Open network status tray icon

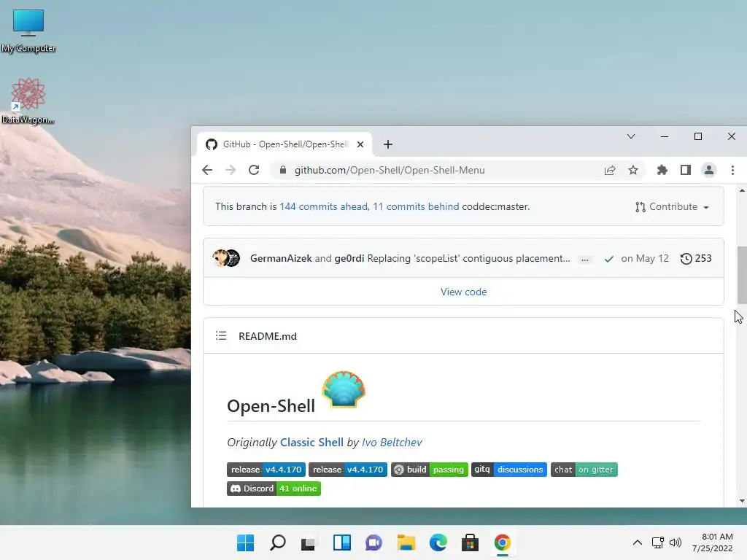pos(658,542)
